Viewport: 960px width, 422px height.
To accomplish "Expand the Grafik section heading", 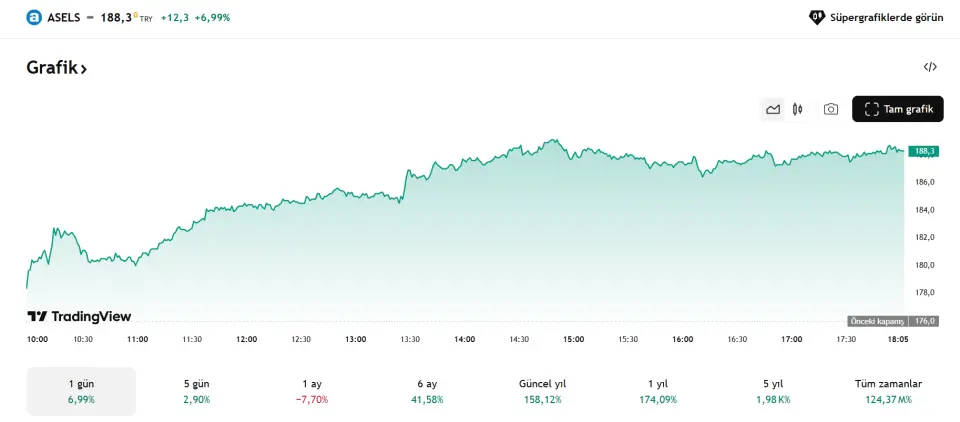I will pyautogui.click(x=57, y=68).
